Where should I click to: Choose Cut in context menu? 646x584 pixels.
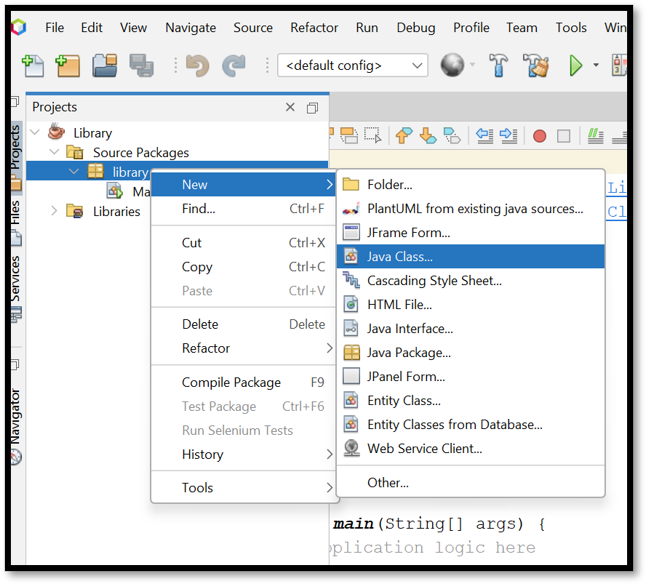point(245,243)
